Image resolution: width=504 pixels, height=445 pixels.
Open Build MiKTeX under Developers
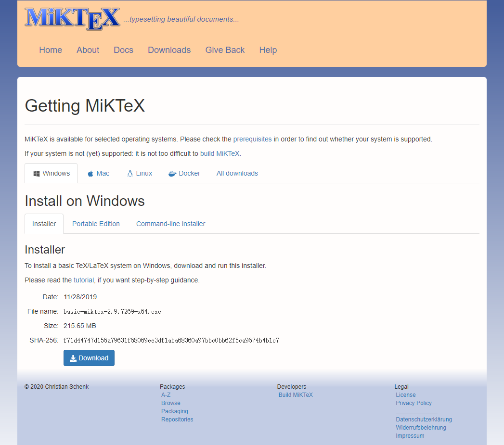coord(296,395)
